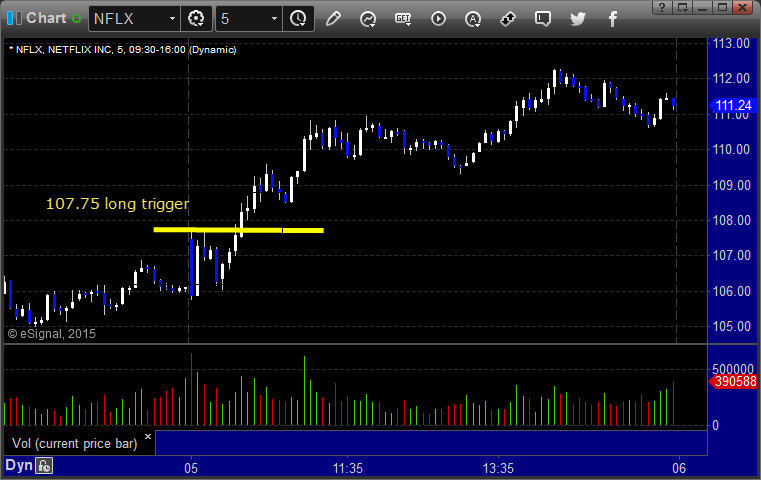This screenshot has height=480, width=761.
Task: Expand the 5 interval dropdown
Action: [274, 19]
